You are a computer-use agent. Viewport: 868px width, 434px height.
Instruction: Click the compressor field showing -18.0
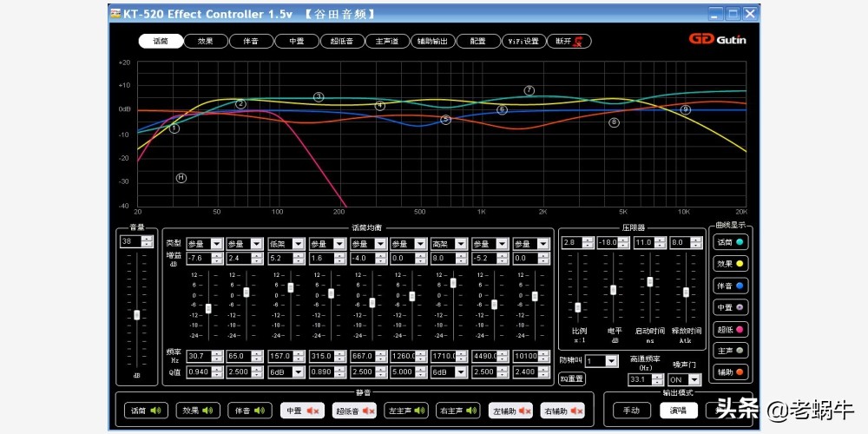click(608, 242)
